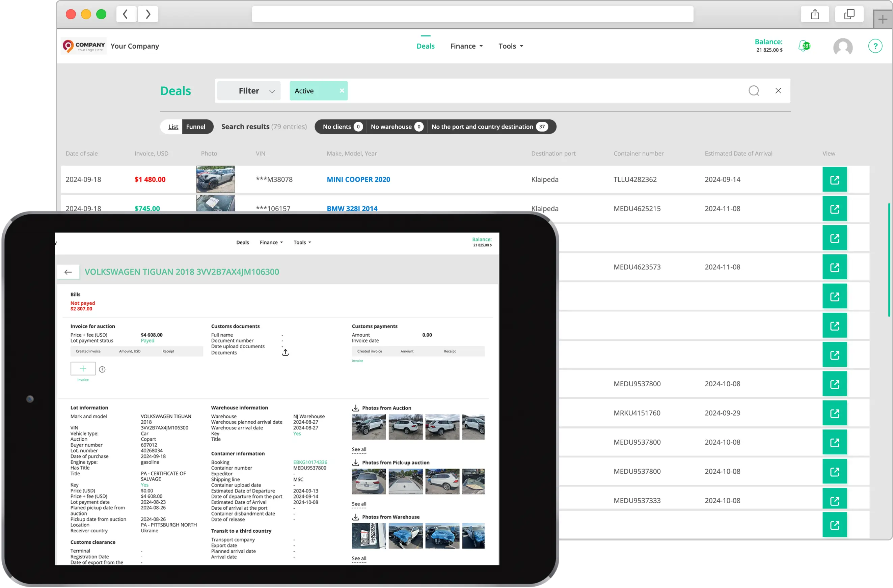893x588 pixels.
Task: Upload customs documents via upload icon
Action: point(286,353)
